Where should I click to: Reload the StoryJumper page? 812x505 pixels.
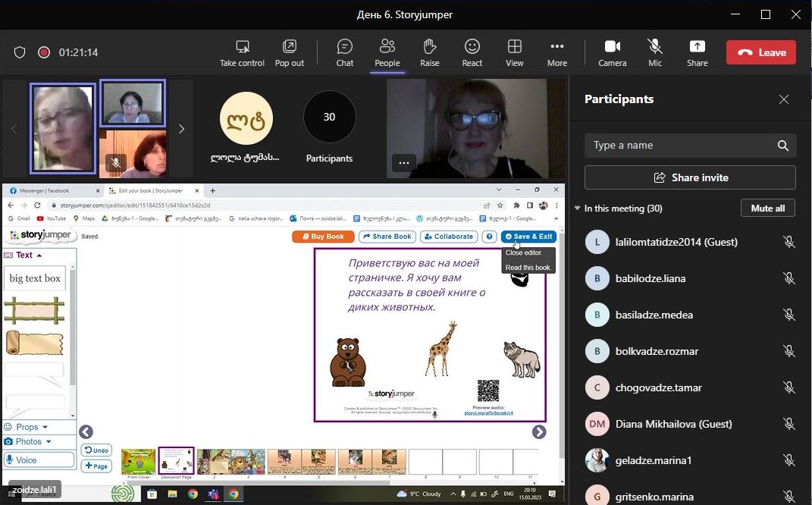(x=37, y=205)
